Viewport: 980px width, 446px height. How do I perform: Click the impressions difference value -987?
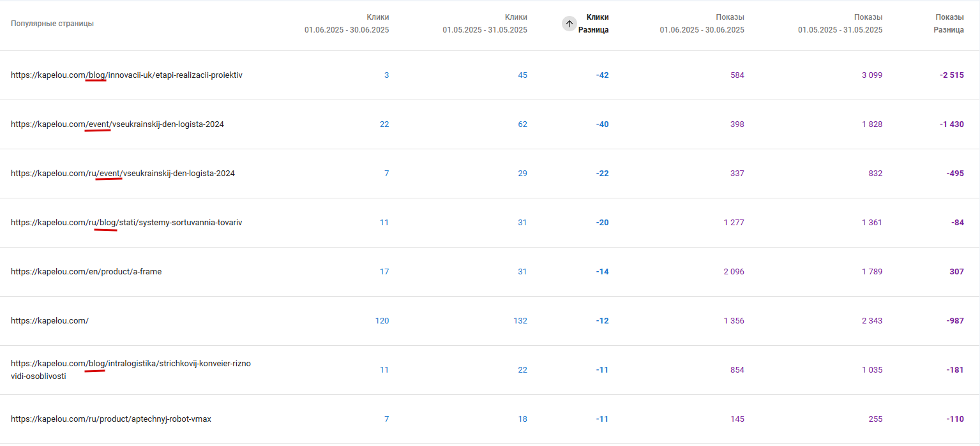tap(955, 321)
